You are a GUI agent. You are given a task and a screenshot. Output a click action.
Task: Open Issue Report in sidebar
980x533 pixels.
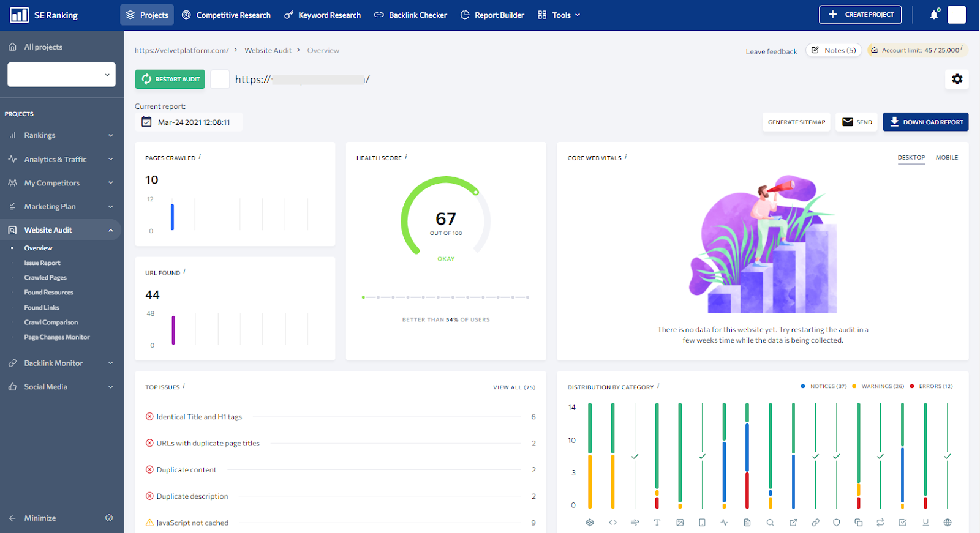tap(42, 263)
